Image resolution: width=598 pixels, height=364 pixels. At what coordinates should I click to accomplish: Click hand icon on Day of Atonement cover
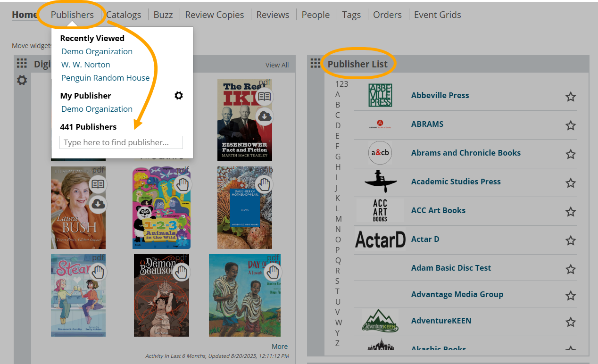pos(273,272)
